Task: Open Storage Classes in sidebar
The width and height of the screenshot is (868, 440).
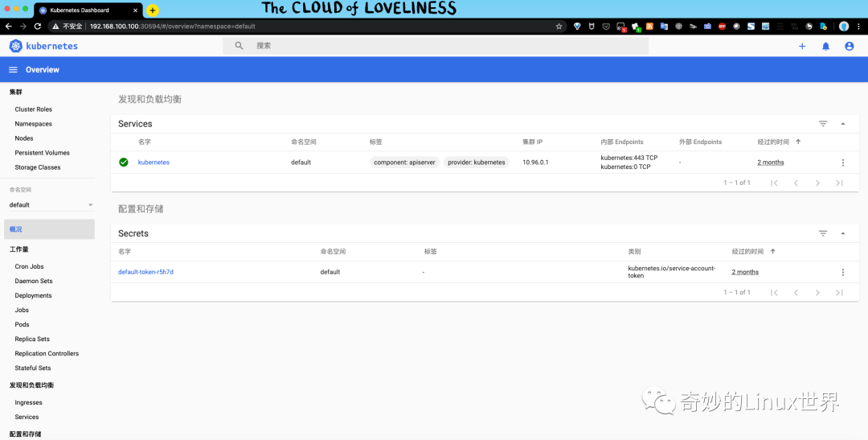Action: [38, 167]
